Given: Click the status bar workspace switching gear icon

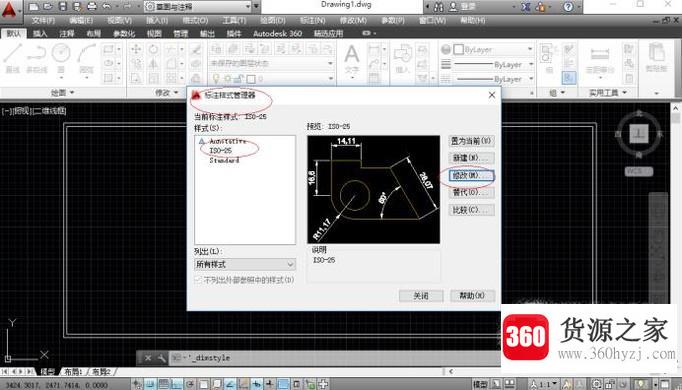Looking at the screenshot, I should point(596,384).
